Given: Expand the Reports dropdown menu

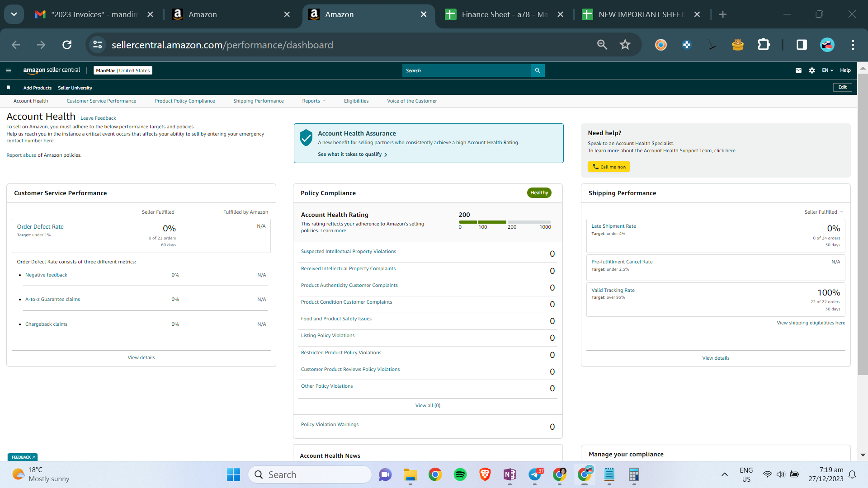Looking at the screenshot, I should pos(314,101).
